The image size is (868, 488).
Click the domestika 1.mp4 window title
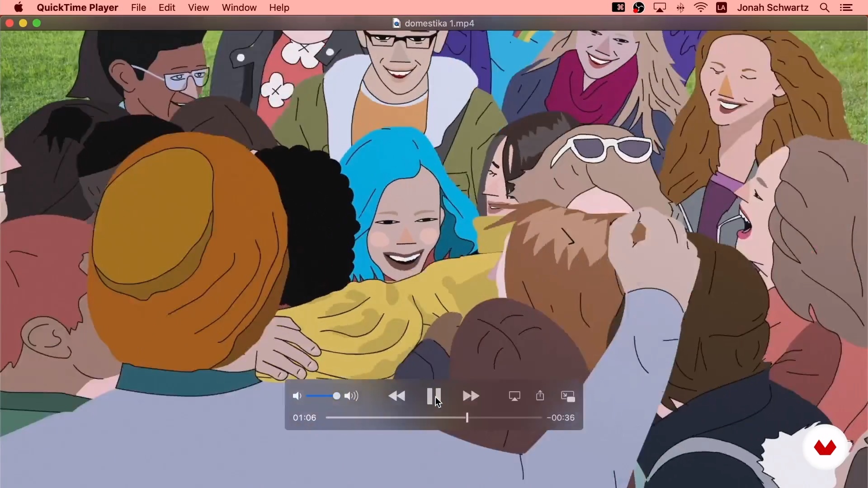pyautogui.click(x=439, y=23)
